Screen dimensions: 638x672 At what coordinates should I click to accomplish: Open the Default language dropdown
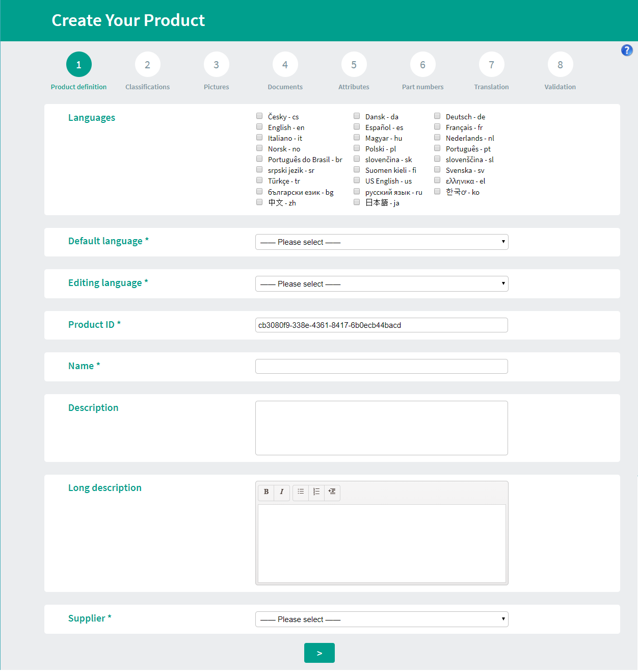click(382, 242)
